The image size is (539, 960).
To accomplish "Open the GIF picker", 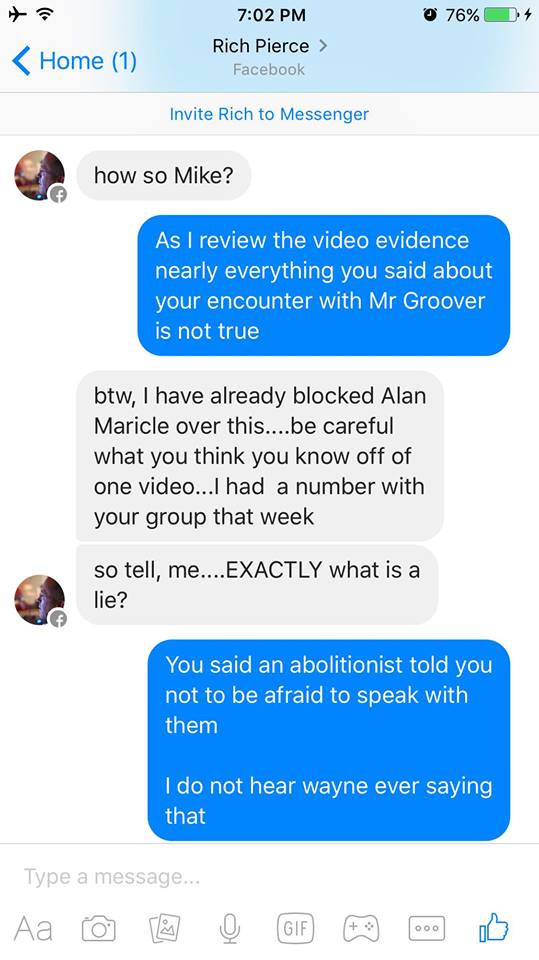I will pos(296,928).
